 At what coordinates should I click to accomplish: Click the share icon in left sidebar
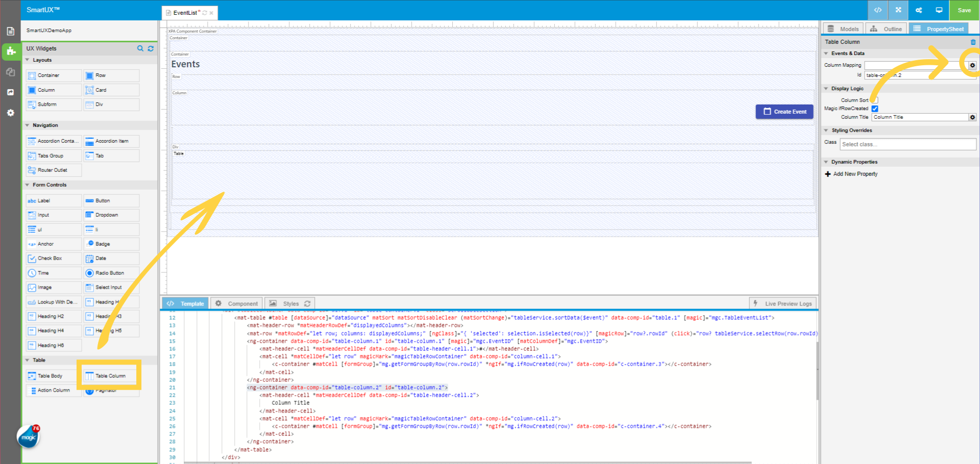click(x=10, y=92)
